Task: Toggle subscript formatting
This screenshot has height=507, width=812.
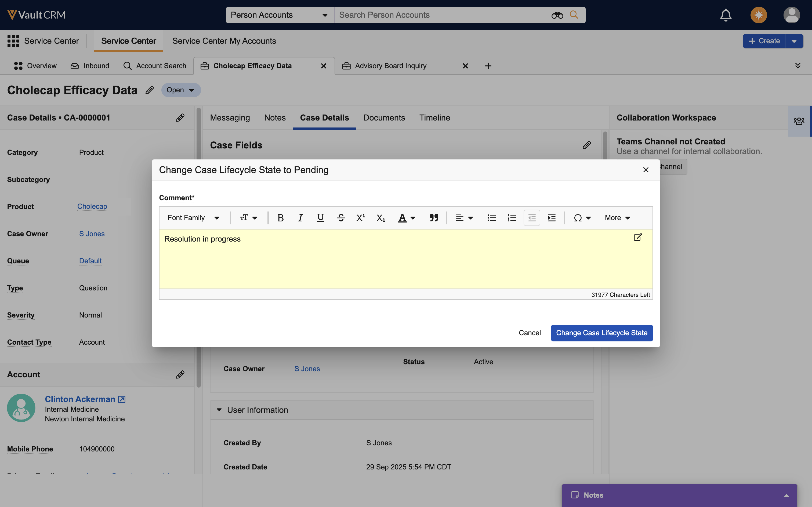Action: 380,218
